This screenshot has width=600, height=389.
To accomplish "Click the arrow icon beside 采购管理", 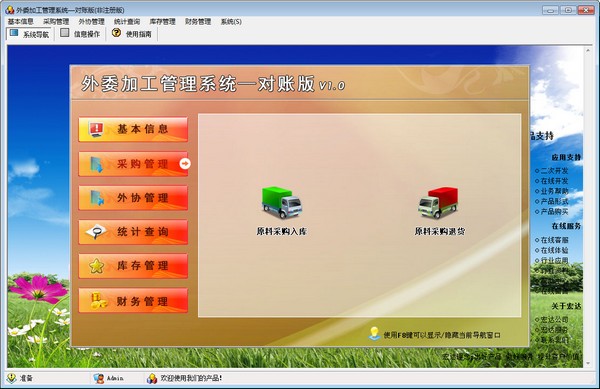I will tap(185, 164).
